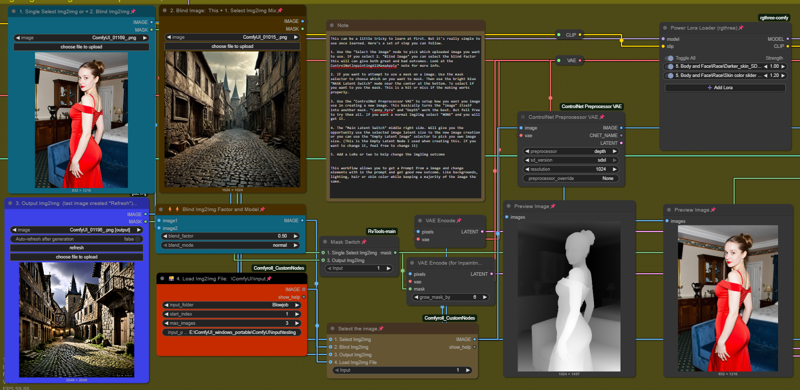Click pin icon on Single Select Img2img node
Viewport: 800px width, 390px height.
(x=133, y=11)
